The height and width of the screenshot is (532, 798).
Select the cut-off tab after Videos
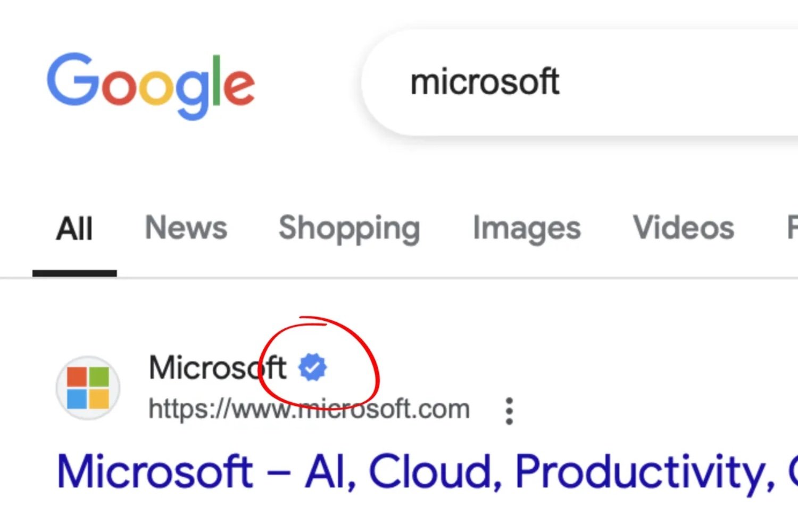point(792,228)
